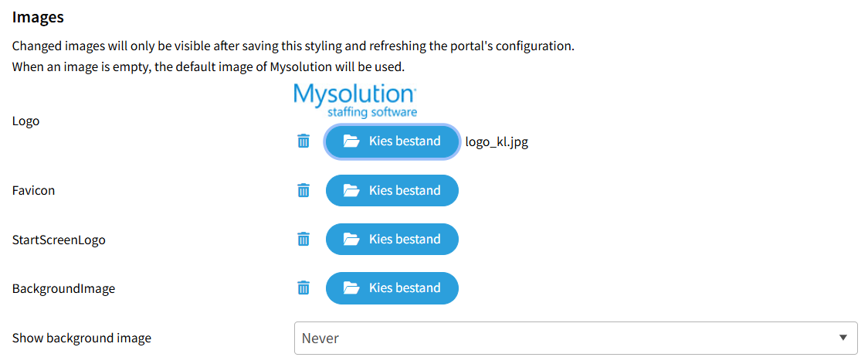Click the trash icon beside Favicon
The width and height of the screenshot is (868, 364).
click(303, 190)
